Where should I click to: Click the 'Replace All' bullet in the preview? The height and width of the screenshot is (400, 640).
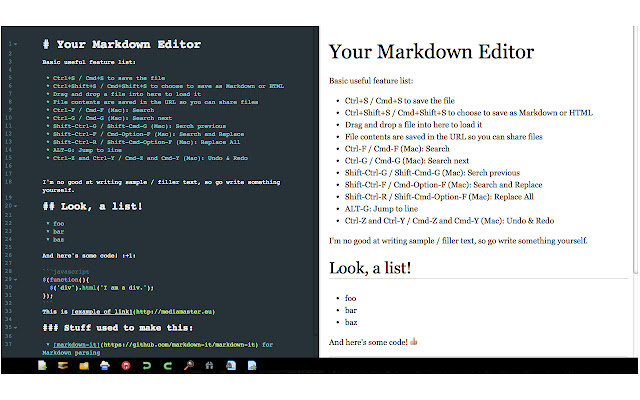point(439,197)
